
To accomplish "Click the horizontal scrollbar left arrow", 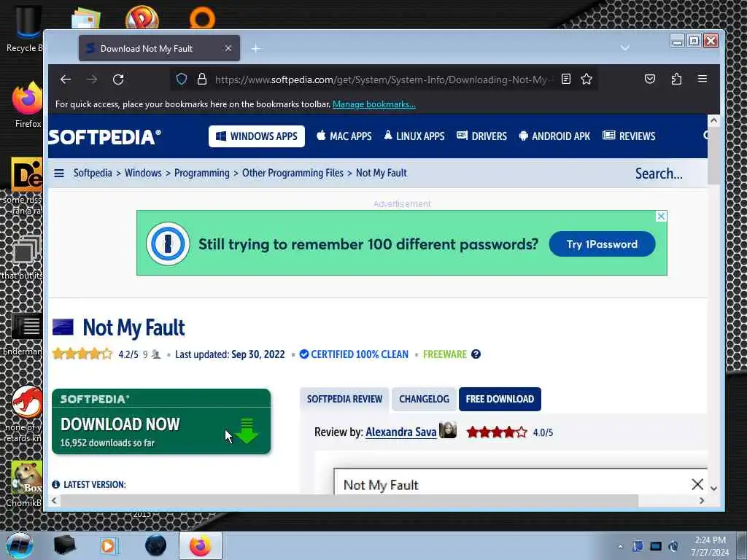I will (54, 500).
